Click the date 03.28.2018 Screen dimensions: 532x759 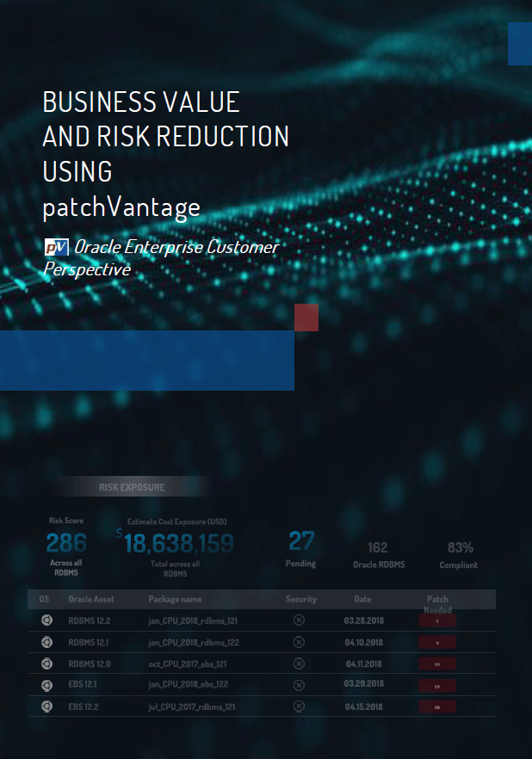pyautogui.click(x=363, y=620)
